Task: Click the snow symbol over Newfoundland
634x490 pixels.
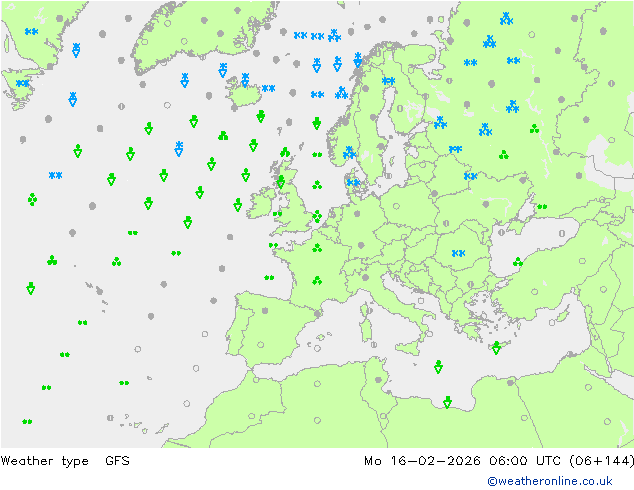Action: pos(23,83)
